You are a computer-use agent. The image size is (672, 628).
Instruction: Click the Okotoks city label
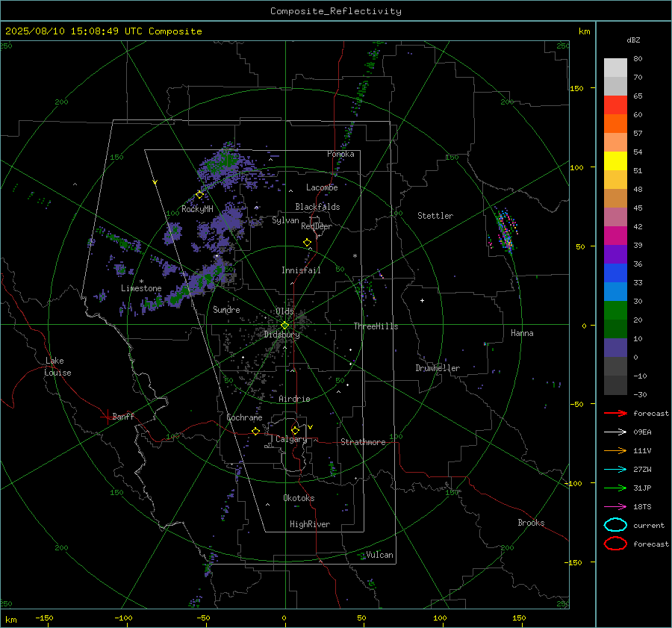tap(299, 498)
